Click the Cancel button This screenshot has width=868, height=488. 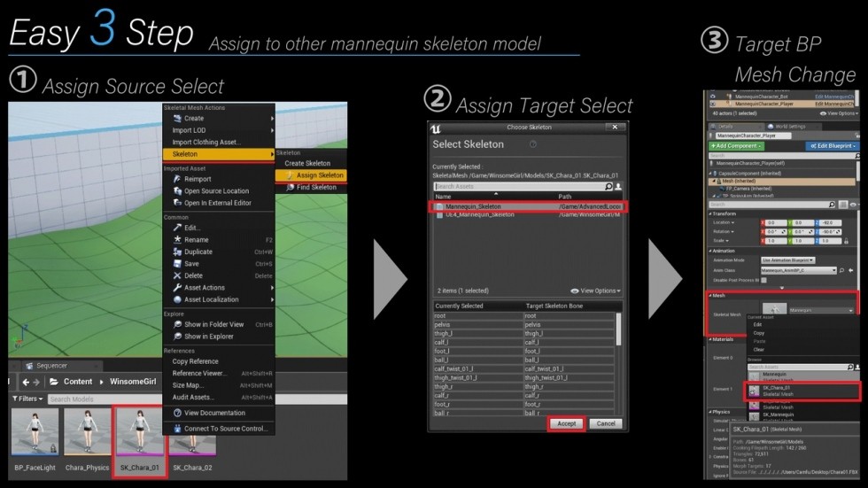click(606, 423)
